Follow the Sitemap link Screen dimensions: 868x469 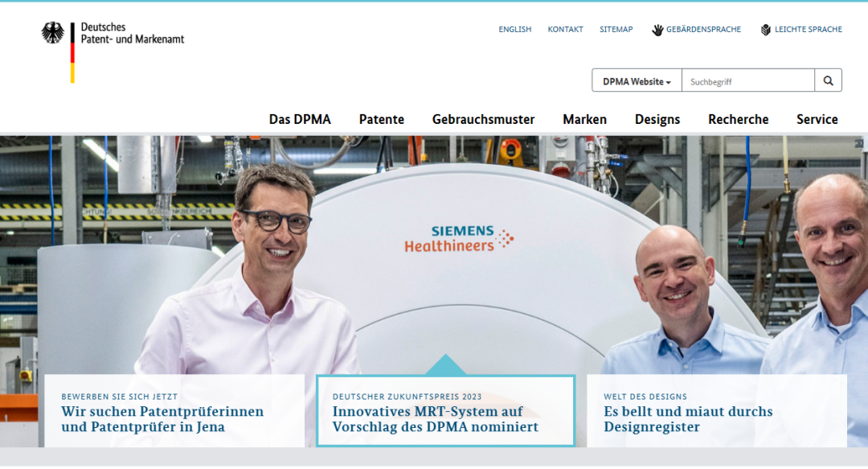616,30
